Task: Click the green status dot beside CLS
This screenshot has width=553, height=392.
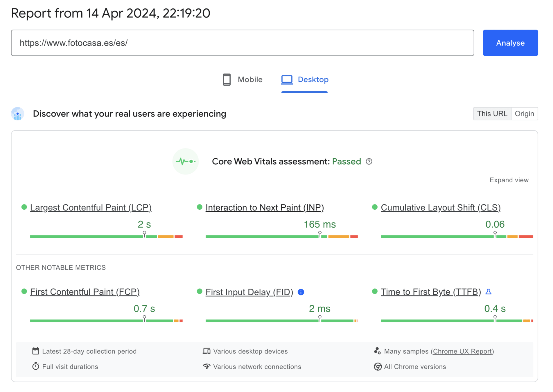Action: tap(375, 207)
